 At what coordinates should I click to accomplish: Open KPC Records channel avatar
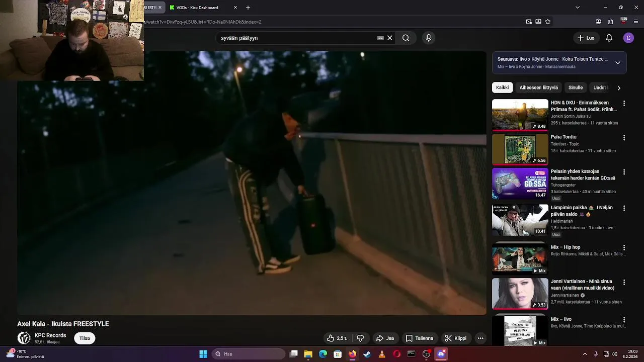[24, 338]
